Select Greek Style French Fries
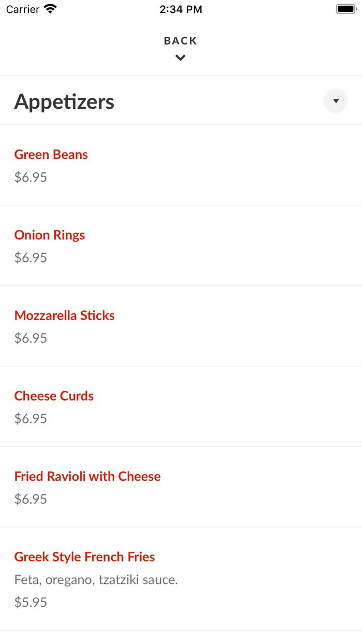 (84, 557)
